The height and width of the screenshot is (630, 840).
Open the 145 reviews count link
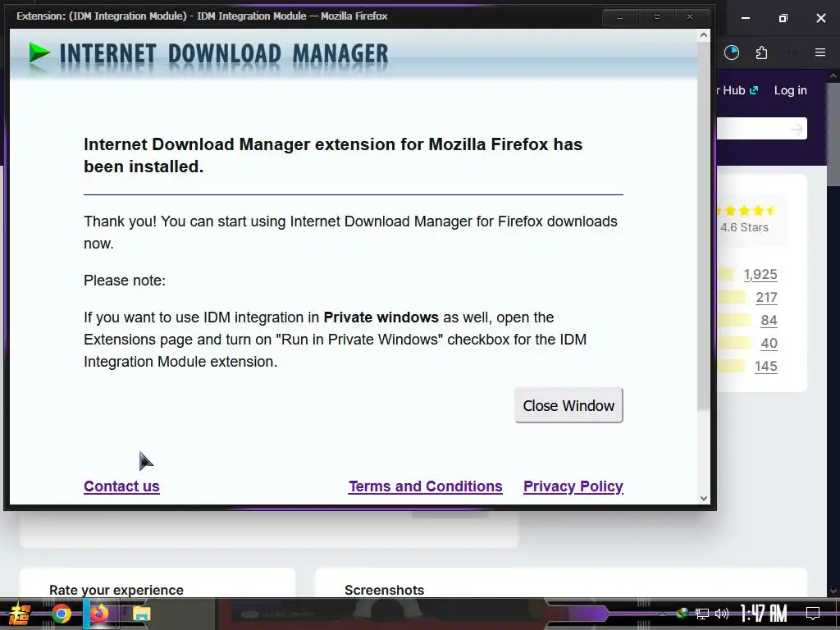tap(765, 367)
